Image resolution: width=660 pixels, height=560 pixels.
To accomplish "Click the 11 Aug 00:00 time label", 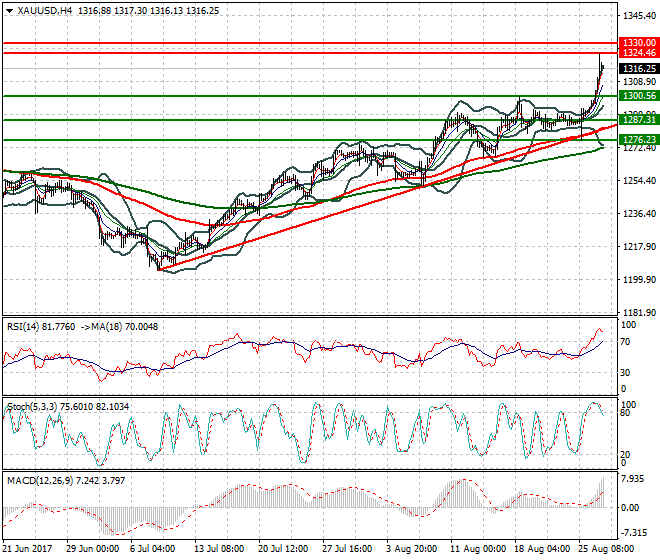I will point(478,549).
